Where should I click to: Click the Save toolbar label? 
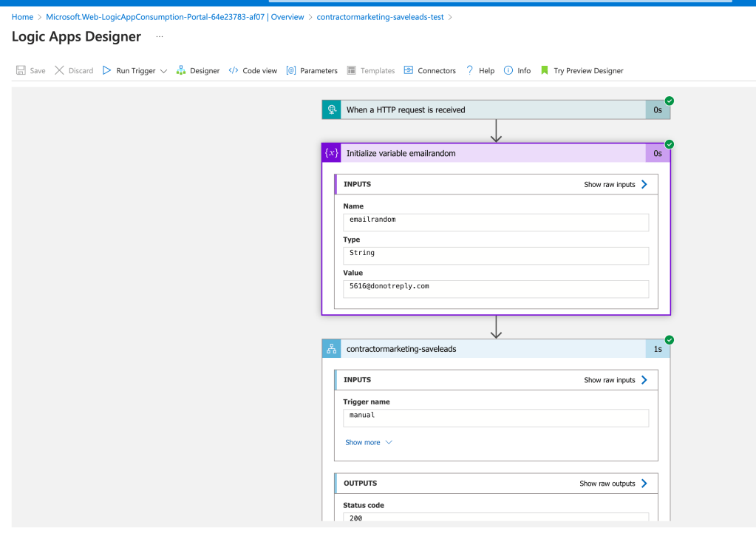click(38, 70)
